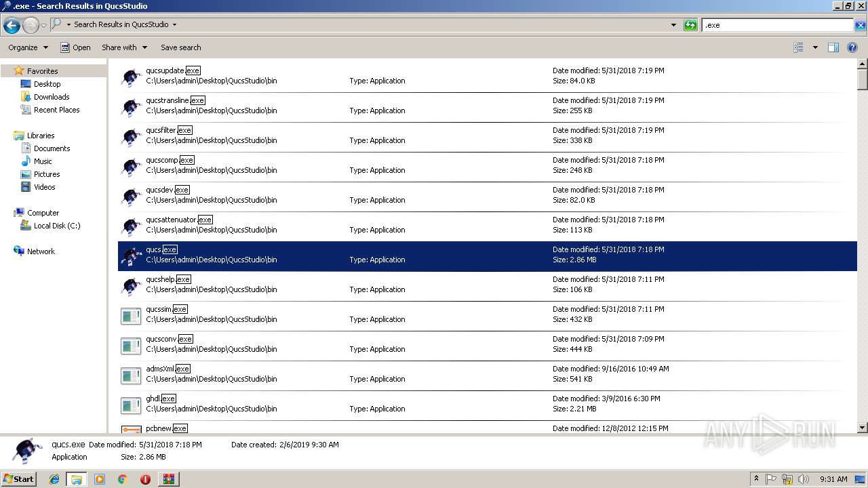The height and width of the screenshot is (488, 868).
Task: Select the qucsupdate.exe file name
Action: coord(173,70)
